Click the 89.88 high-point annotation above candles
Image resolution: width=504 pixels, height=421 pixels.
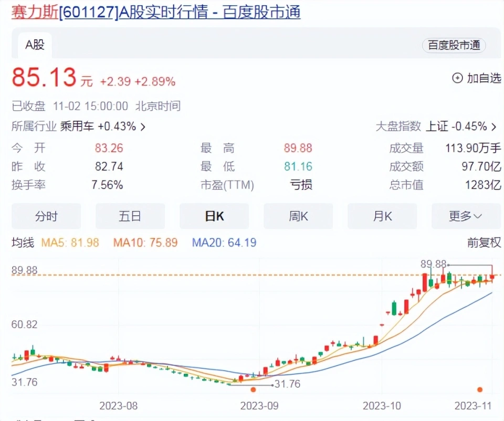tap(433, 264)
